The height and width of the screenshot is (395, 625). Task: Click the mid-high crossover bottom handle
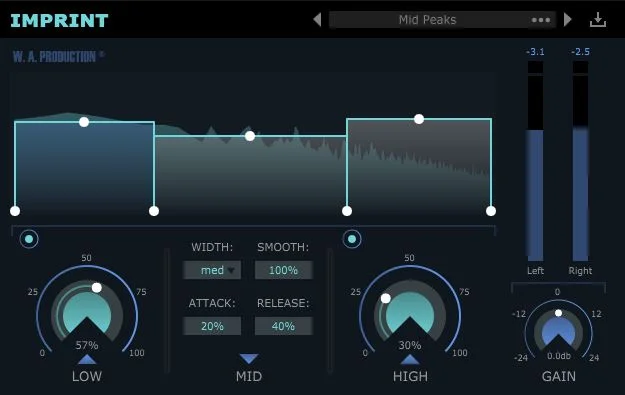[x=347, y=211]
